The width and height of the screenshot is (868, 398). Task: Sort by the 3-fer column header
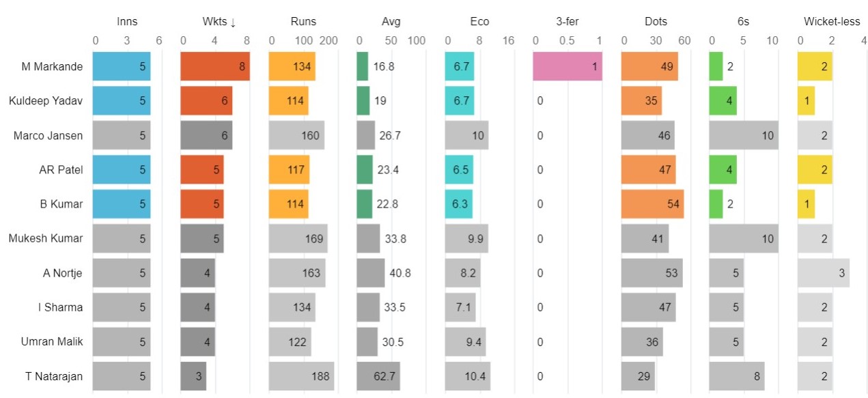568,22
